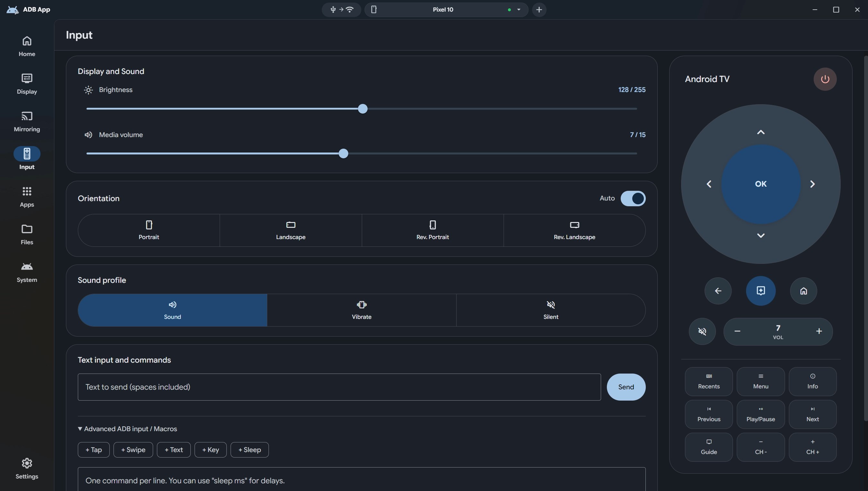Image resolution: width=868 pixels, height=491 pixels.
Task: Select Rev. Portrait orientation
Action: click(x=432, y=230)
